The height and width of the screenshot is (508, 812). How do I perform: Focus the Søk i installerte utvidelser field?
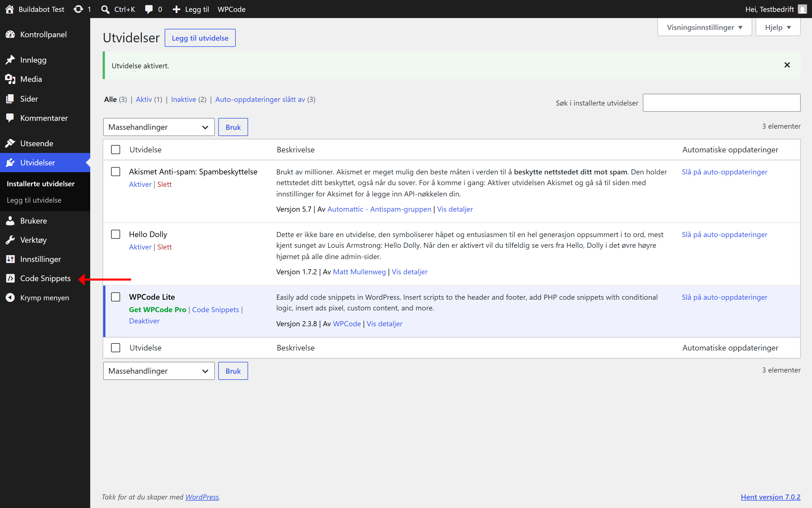[721, 103]
